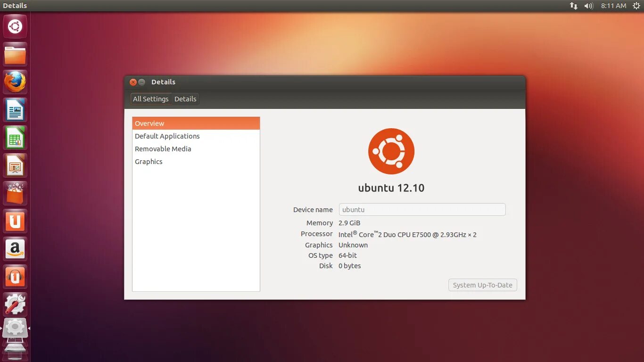Select Removable Media in the sidebar
644x362 pixels.
pyautogui.click(x=196, y=149)
